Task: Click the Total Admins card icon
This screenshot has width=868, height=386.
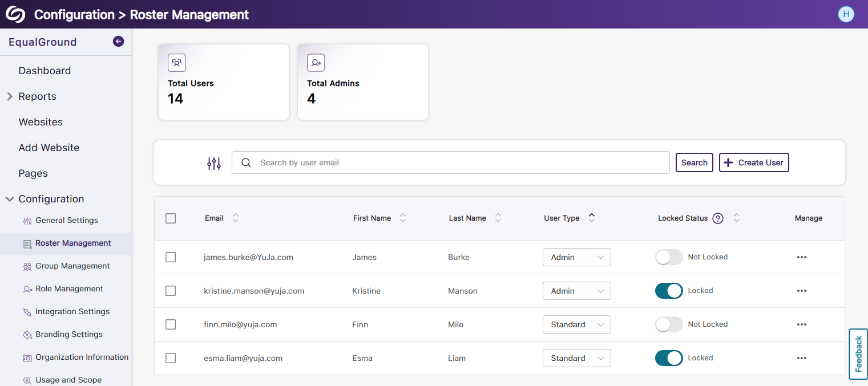Action: click(316, 63)
